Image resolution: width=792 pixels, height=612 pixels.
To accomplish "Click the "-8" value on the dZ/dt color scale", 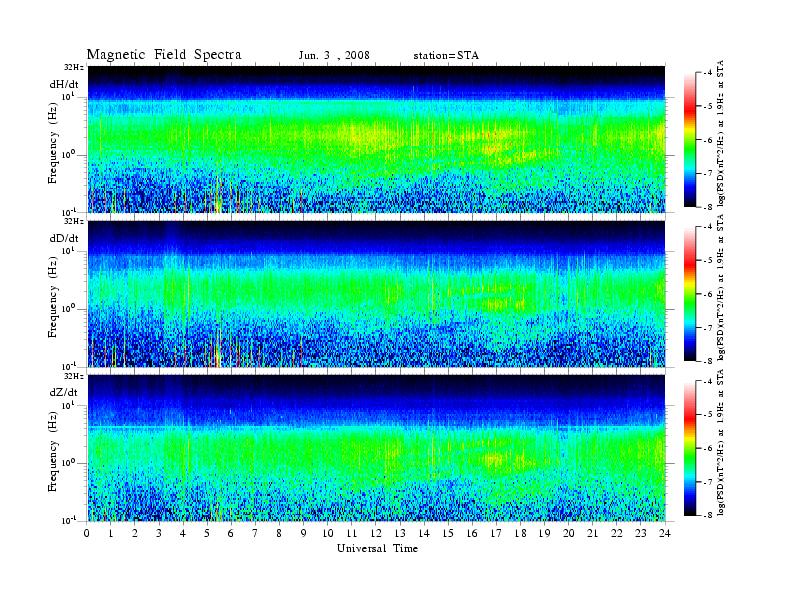I will pos(708,515).
